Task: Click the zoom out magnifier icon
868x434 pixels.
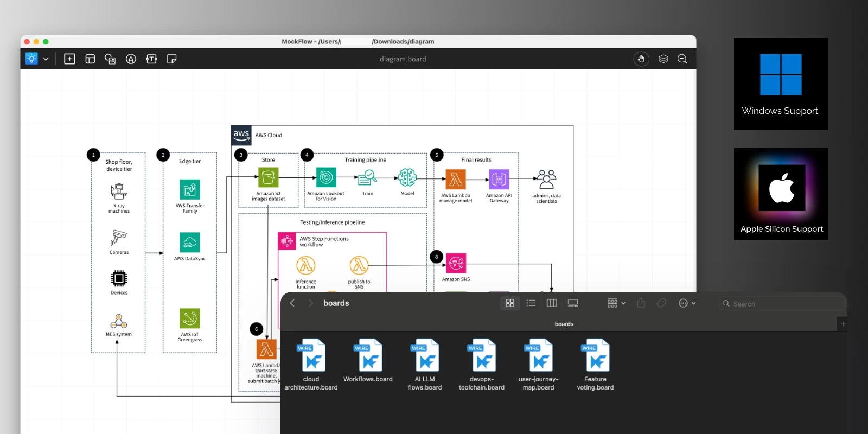Action: click(682, 59)
